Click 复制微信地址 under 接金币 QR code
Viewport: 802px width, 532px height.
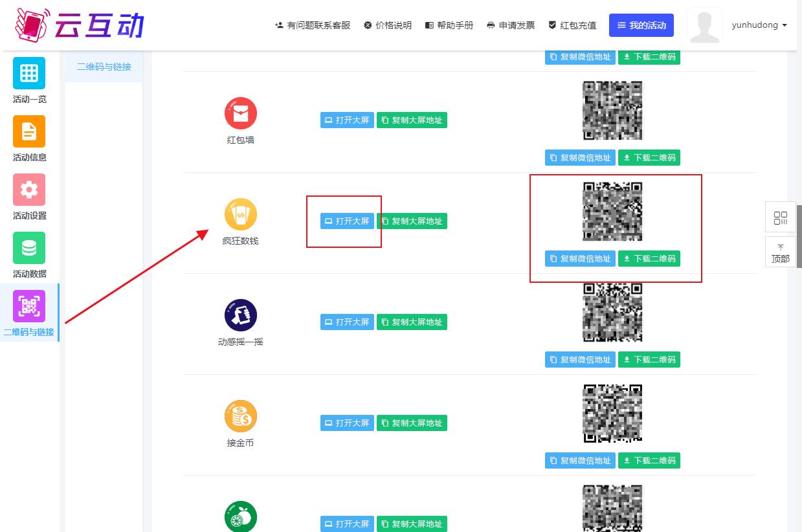[x=580, y=461]
